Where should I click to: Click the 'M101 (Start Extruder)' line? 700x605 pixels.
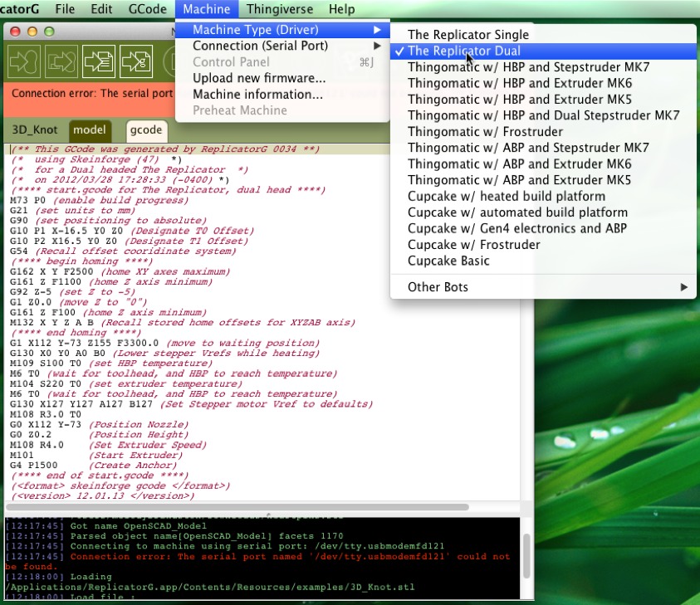[96, 455]
